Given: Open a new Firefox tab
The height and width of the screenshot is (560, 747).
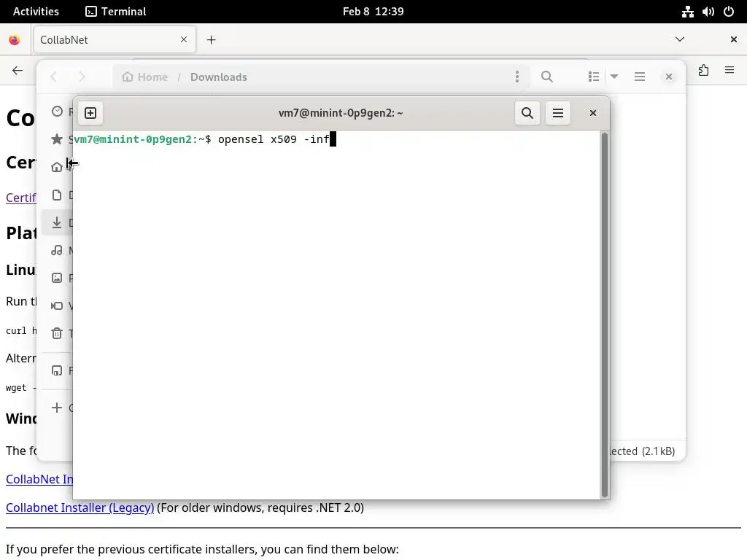Looking at the screenshot, I should click(212, 39).
